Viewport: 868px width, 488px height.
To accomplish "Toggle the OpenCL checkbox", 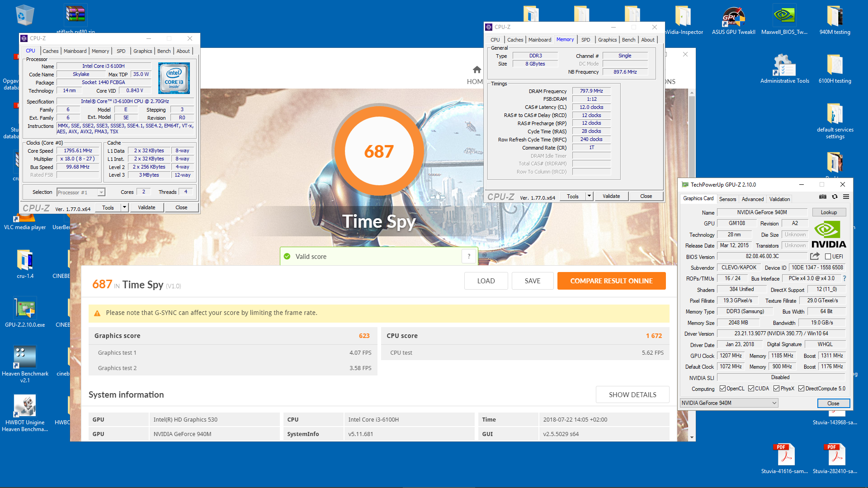I will coord(722,389).
